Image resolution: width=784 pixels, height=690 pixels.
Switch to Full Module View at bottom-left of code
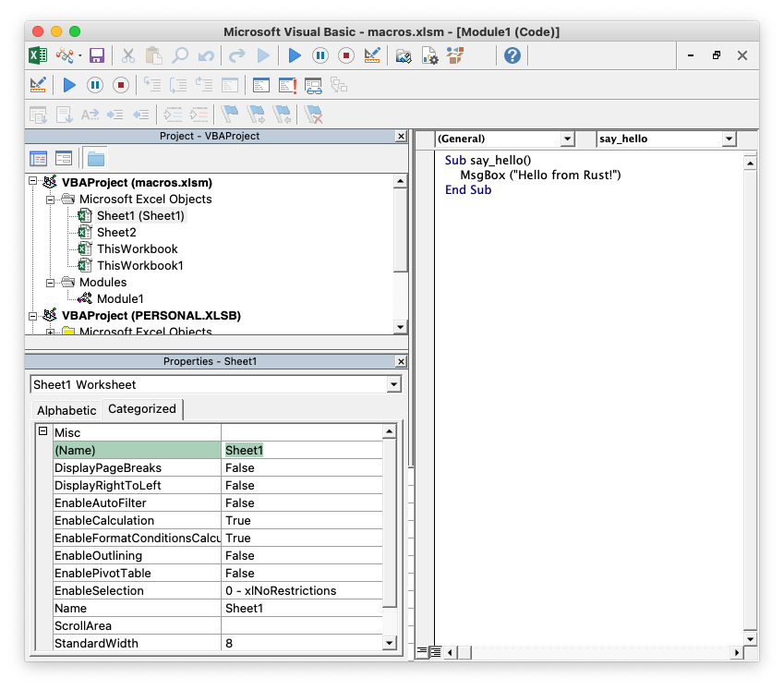[435, 652]
